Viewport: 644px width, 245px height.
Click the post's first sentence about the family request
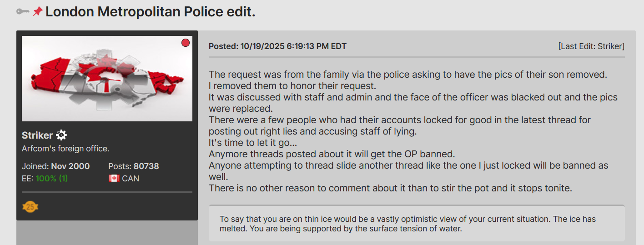[408, 75]
